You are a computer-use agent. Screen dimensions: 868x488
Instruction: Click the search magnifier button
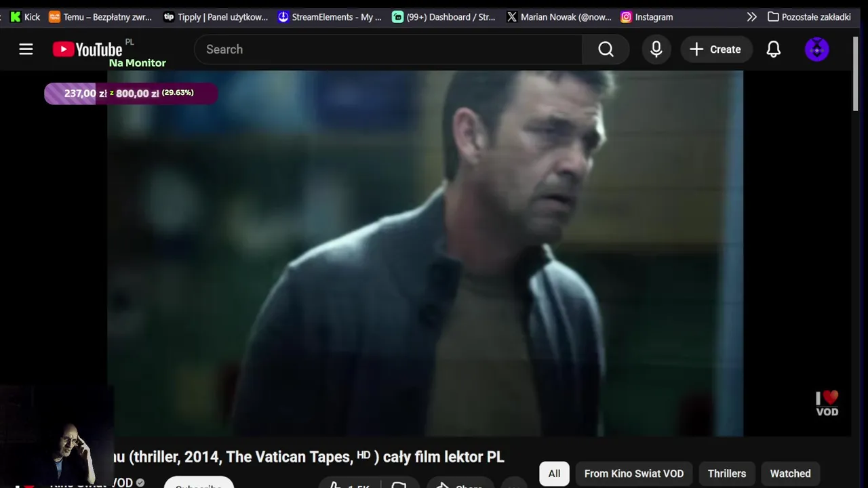[x=606, y=49]
